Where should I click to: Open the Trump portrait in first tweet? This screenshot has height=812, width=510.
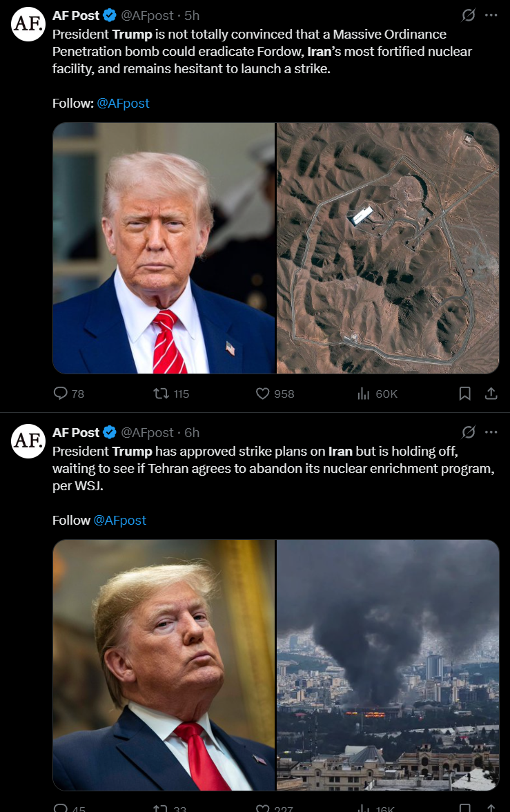tap(164, 248)
